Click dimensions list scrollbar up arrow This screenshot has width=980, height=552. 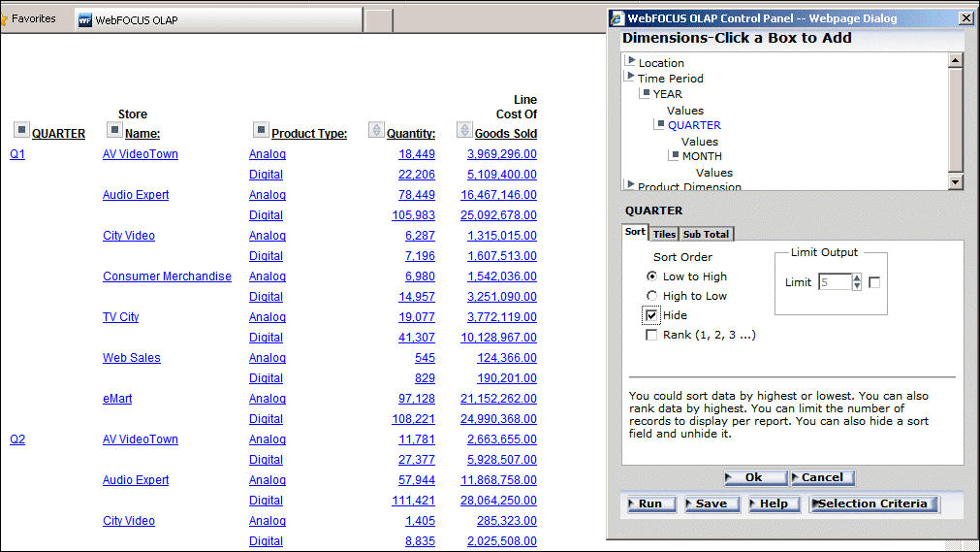[x=955, y=61]
